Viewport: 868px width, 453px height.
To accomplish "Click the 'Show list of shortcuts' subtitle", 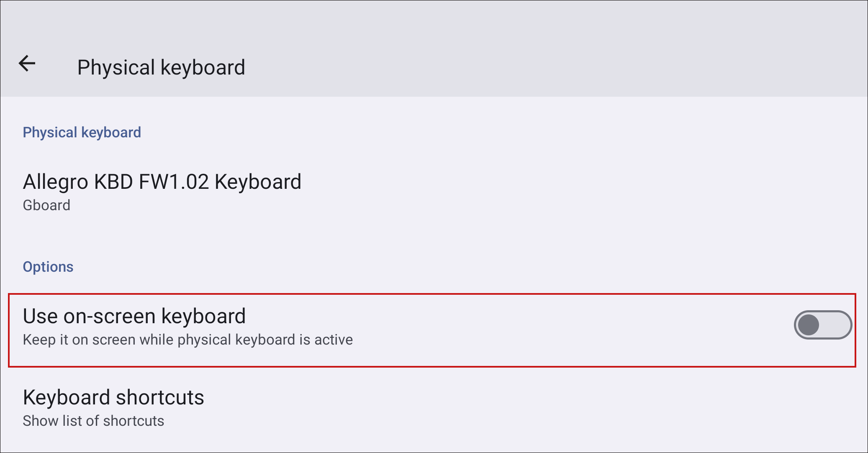I will click(x=93, y=421).
